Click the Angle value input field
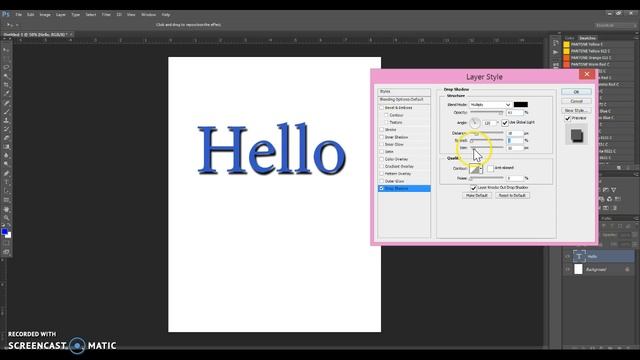640x360 pixels. [x=489, y=123]
